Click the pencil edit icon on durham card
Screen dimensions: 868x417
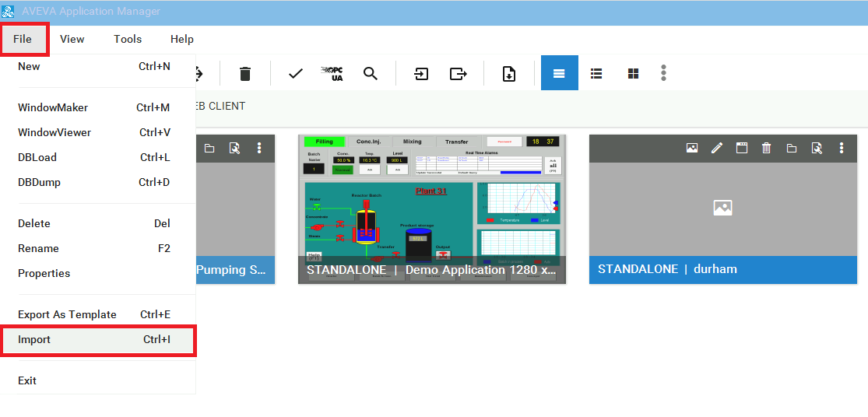pyautogui.click(x=717, y=148)
